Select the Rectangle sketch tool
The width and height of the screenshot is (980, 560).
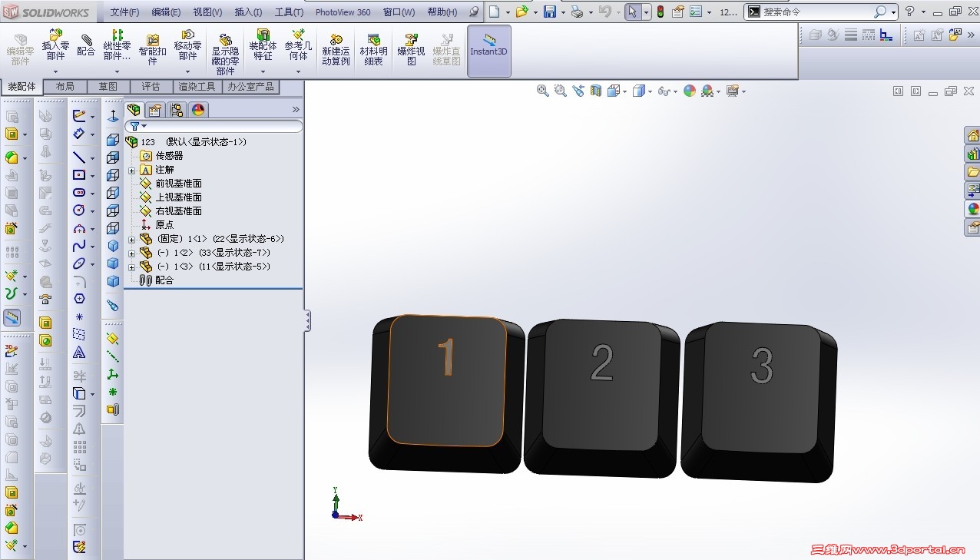coord(79,175)
